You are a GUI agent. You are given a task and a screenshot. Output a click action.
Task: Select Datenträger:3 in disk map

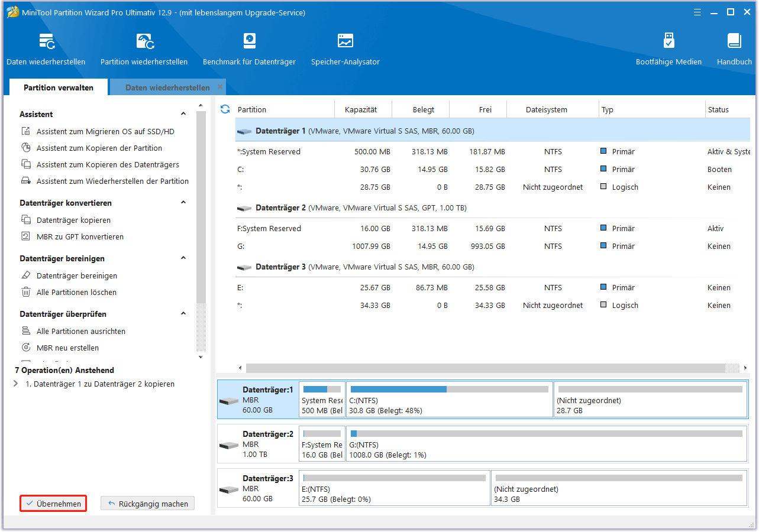point(258,488)
